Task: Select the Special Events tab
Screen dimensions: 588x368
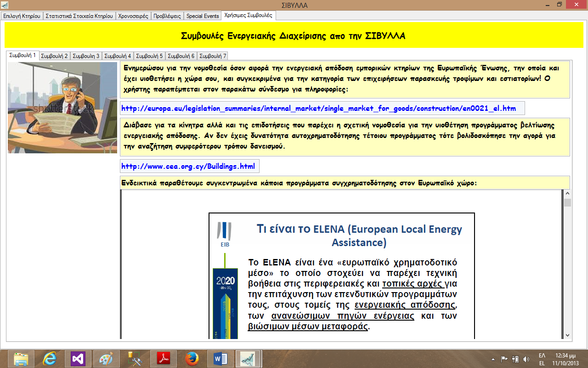Action: point(203,16)
